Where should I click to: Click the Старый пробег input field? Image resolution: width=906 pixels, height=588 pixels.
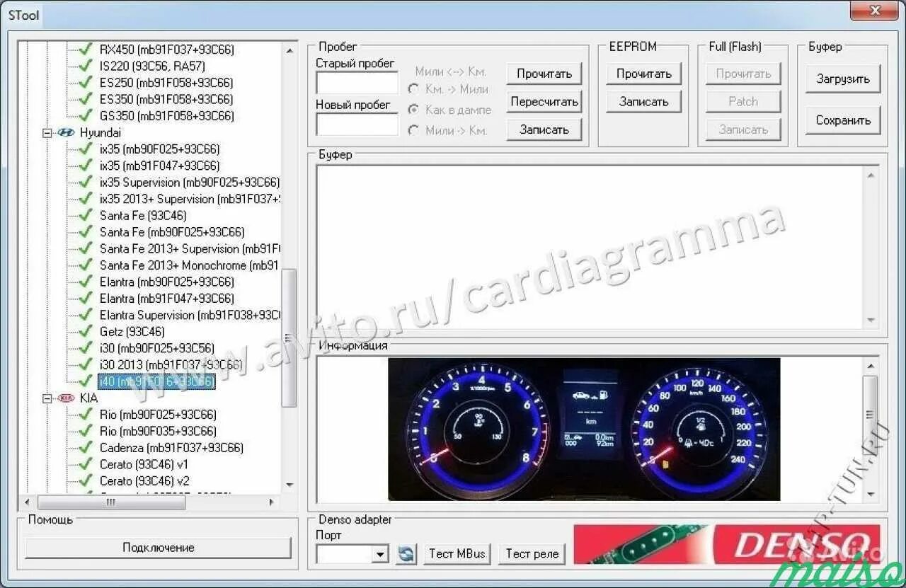pyautogui.click(x=357, y=82)
